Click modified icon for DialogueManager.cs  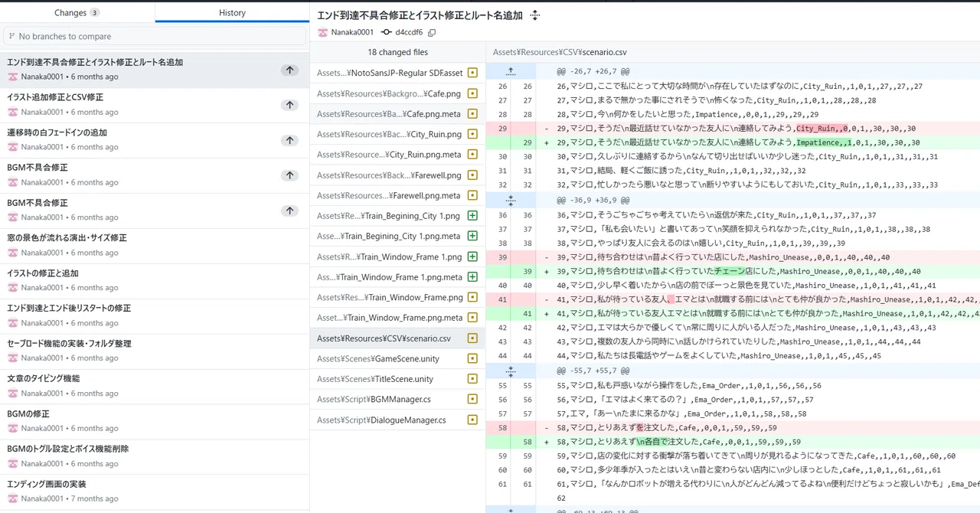[472, 420]
